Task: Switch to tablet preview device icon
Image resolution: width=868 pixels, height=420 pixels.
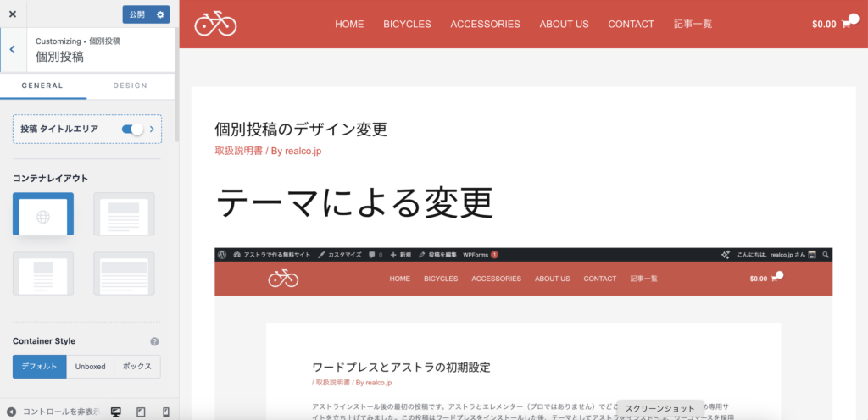Action: (141, 412)
